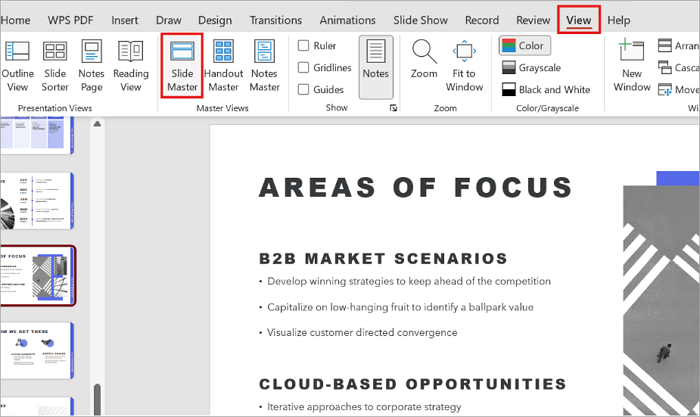
Task: Click the AREAS OF FOCUS slide title
Action: [x=416, y=188]
